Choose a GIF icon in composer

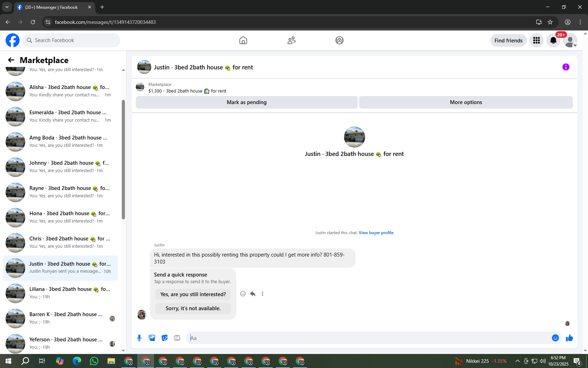[x=177, y=338]
